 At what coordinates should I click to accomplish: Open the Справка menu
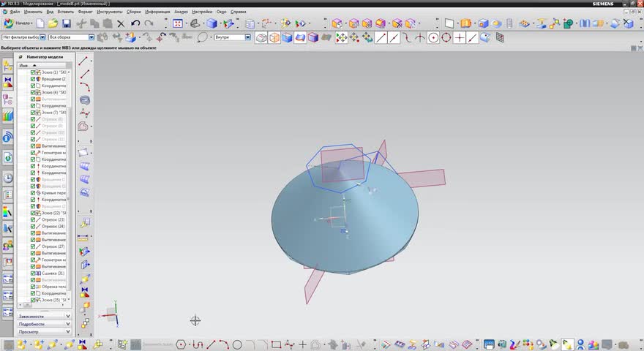pyautogui.click(x=239, y=12)
